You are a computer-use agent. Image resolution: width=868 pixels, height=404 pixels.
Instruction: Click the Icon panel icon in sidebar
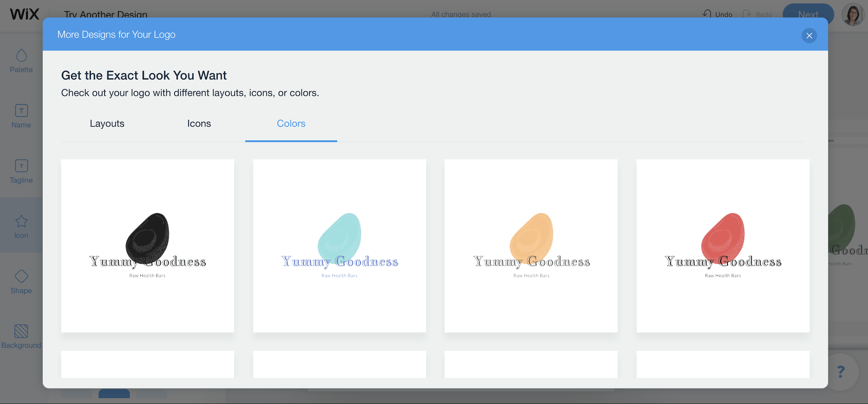22,225
